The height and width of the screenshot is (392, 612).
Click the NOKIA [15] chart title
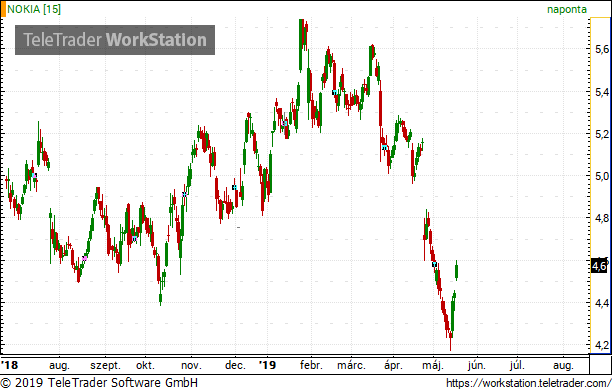(x=34, y=9)
